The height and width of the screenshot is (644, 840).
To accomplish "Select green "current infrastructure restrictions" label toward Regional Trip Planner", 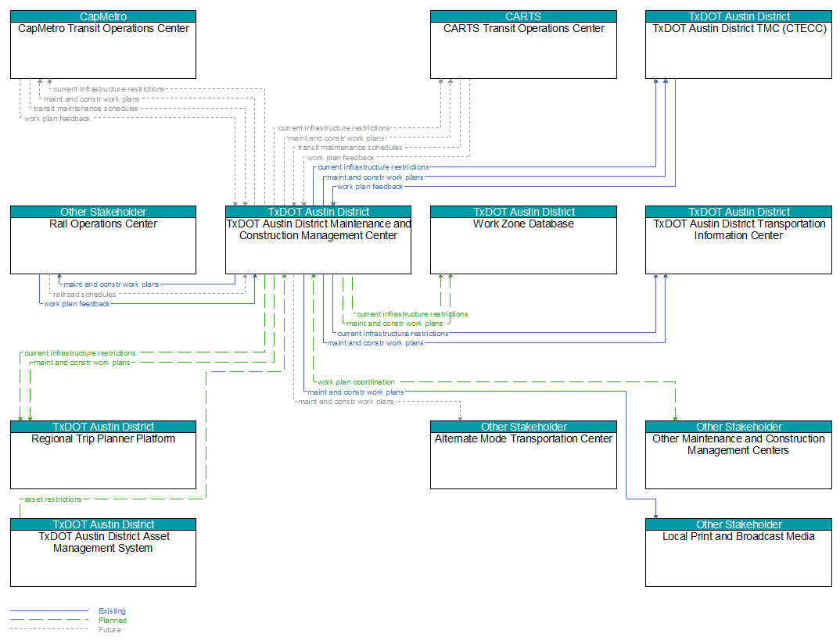I will (x=80, y=353).
